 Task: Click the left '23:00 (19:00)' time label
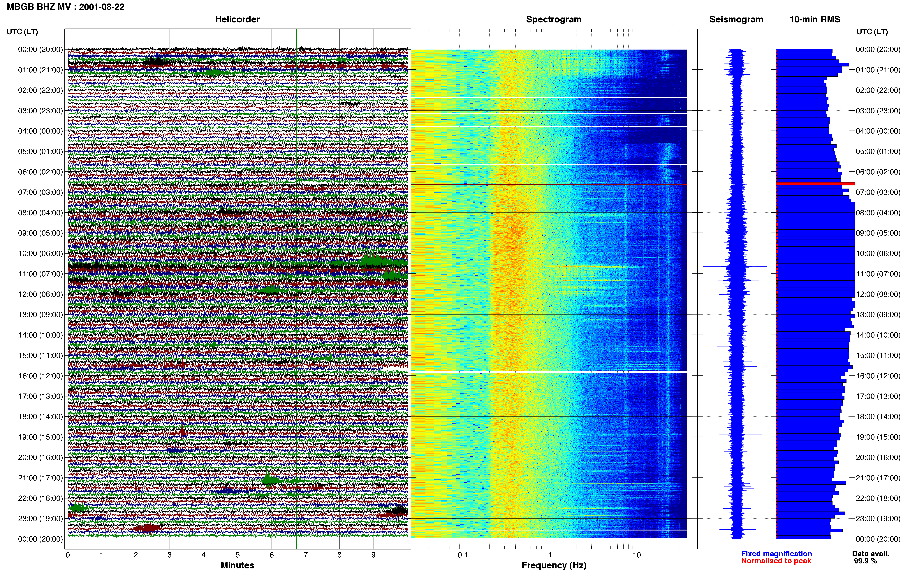[x=41, y=519]
